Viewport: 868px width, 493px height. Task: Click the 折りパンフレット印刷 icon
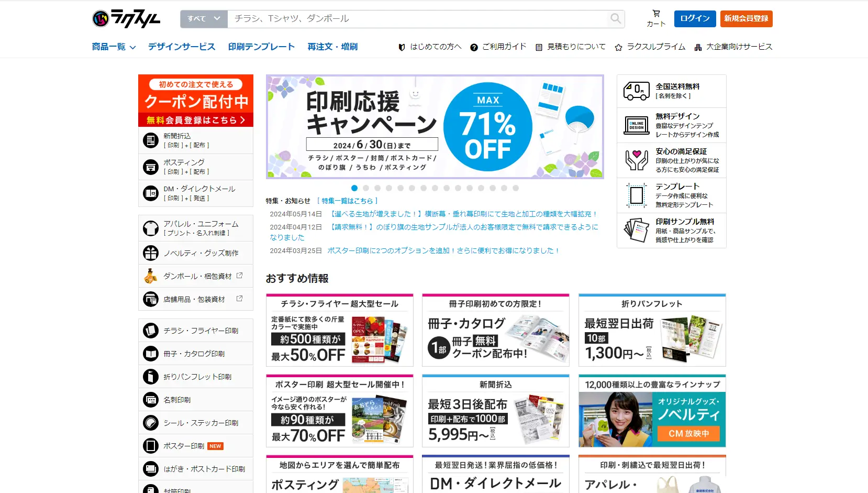pos(151,377)
